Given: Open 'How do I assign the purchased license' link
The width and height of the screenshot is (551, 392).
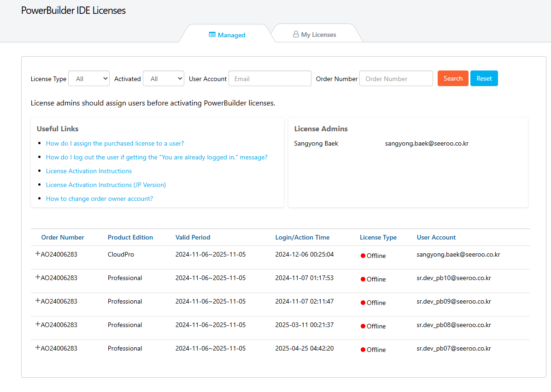Looking at the screenshot, I should [115, 143].
